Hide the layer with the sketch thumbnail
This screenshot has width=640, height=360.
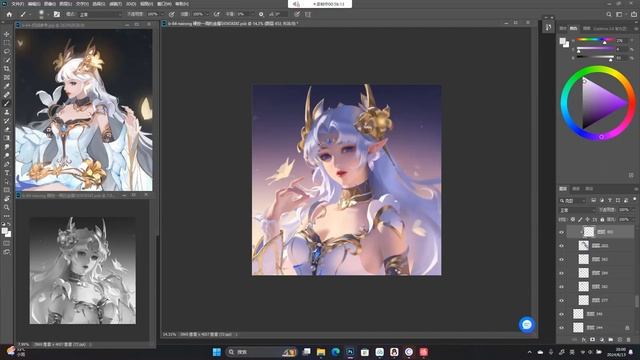(x=562, y=246)
